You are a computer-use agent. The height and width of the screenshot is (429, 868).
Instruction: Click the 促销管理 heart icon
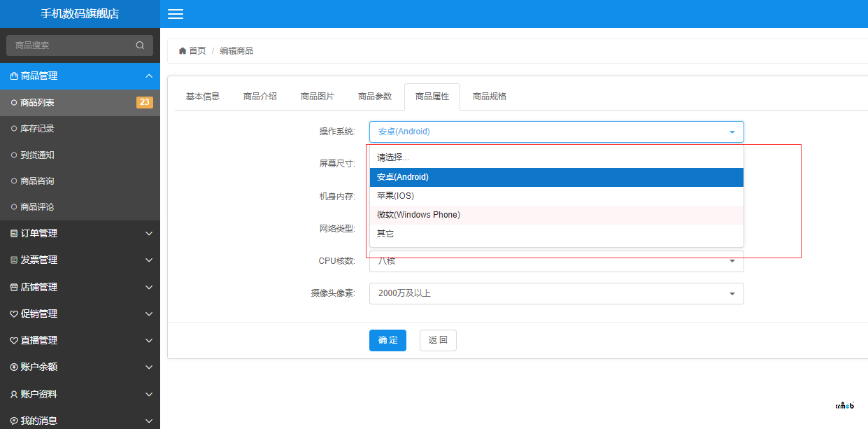point(14,314)
